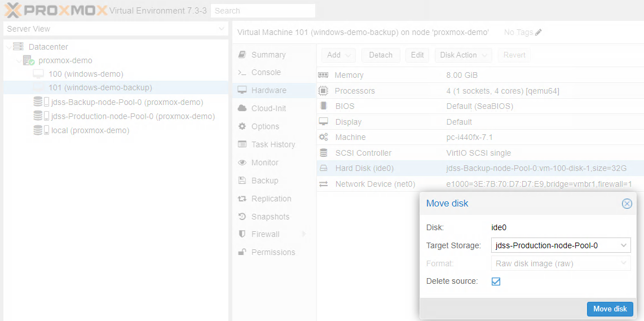
Task: Click the VM 100 monitor icon
Action: click(38, 74)
